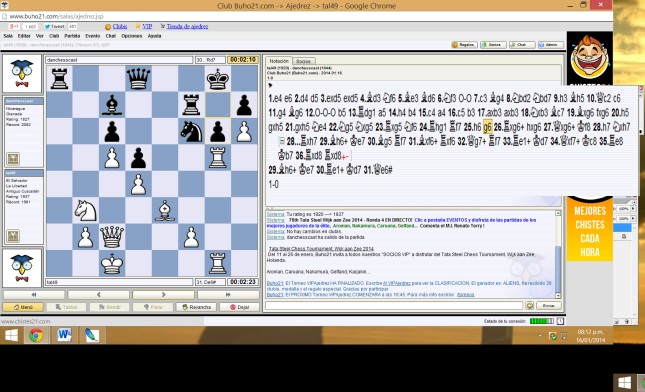Switch to the Socios tab
This screenshot has height=392, width=645.
pyautogui.click(x=304, y=61)
